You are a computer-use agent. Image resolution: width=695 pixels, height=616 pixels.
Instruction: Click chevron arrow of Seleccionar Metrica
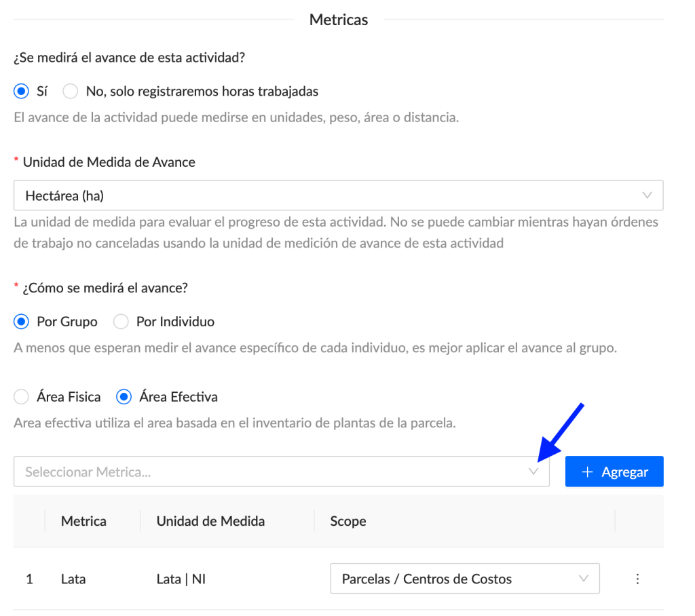click(533, 471)
